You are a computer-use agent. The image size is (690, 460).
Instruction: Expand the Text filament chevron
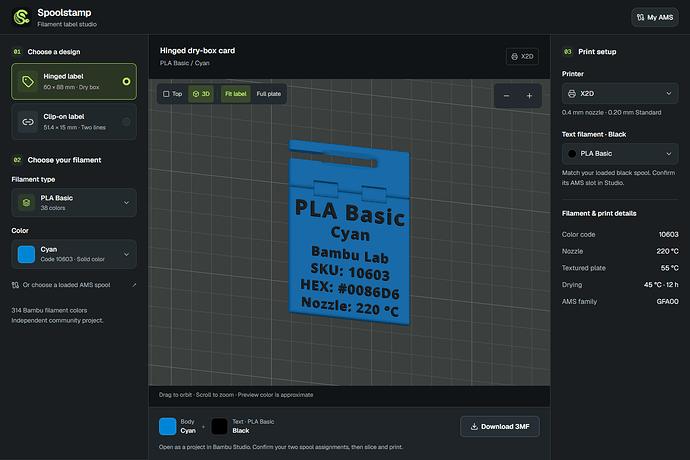(668, 154)
